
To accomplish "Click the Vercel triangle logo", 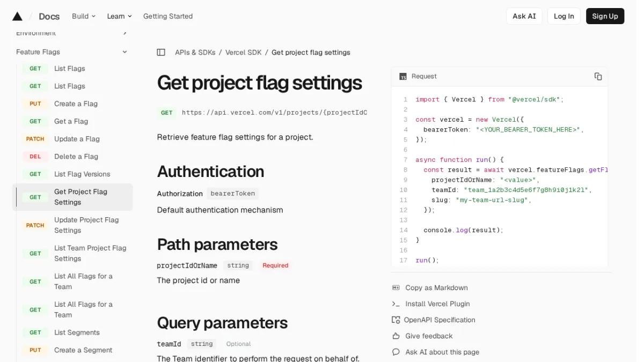I will click(17, 16).
